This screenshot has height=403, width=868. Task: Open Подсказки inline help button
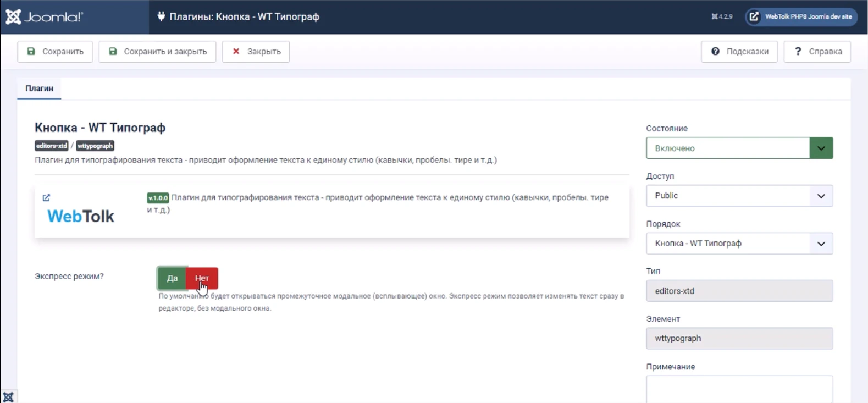(x=739, y=52)
